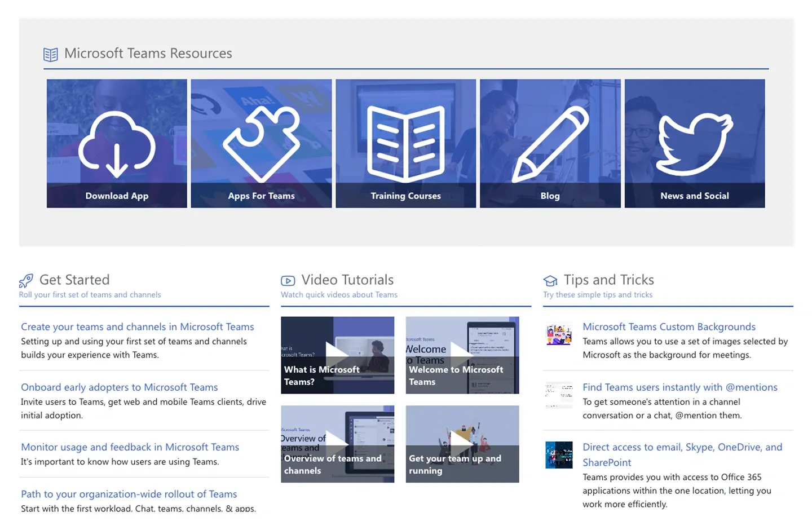This screenshot has width=812, height=530.
Task: Open Microsoft Teams Custom Backgrounds link
Action: click(669, 327)
